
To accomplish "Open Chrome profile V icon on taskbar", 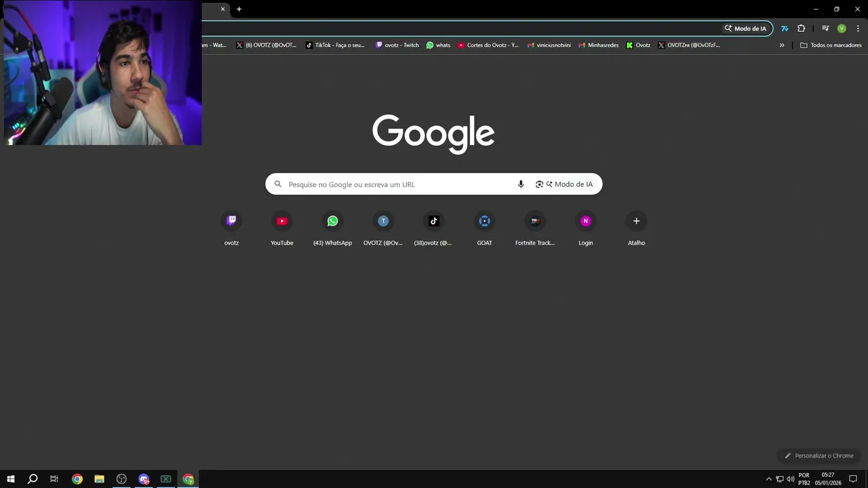I will coord(189,479).
